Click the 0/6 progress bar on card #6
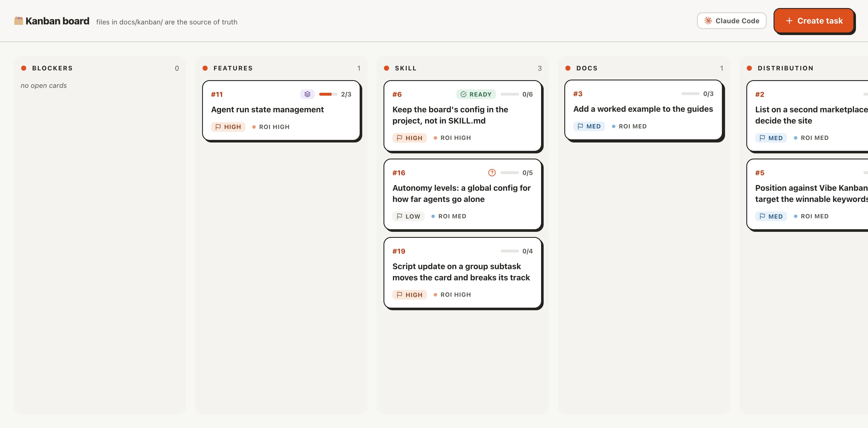The width and height of the screenshot is (868, 428). click(x=509, y=95)
